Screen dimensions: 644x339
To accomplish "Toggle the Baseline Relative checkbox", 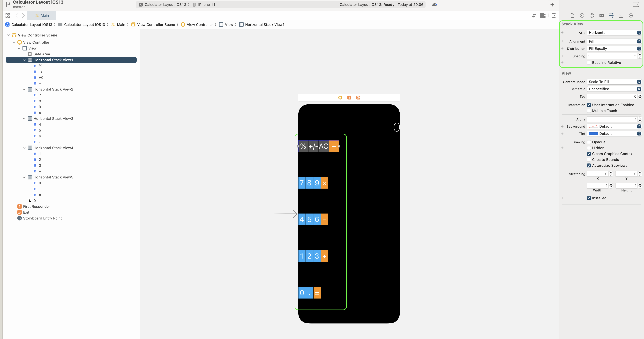I will (589, 63).
